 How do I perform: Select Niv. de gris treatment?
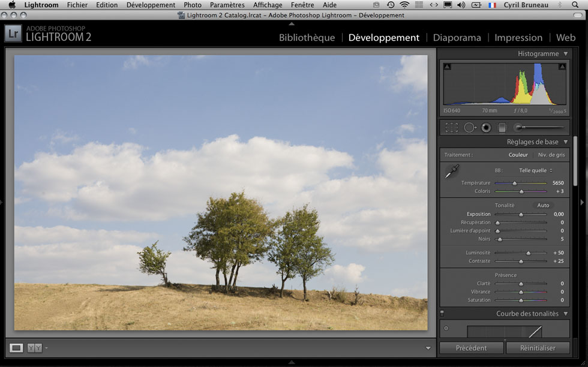click(x=551, y=155)
